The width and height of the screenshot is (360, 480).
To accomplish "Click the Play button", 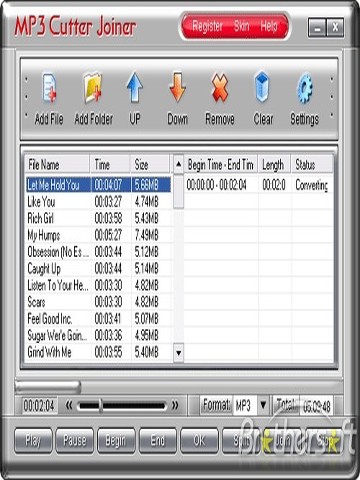I will [x=33, y=441].
